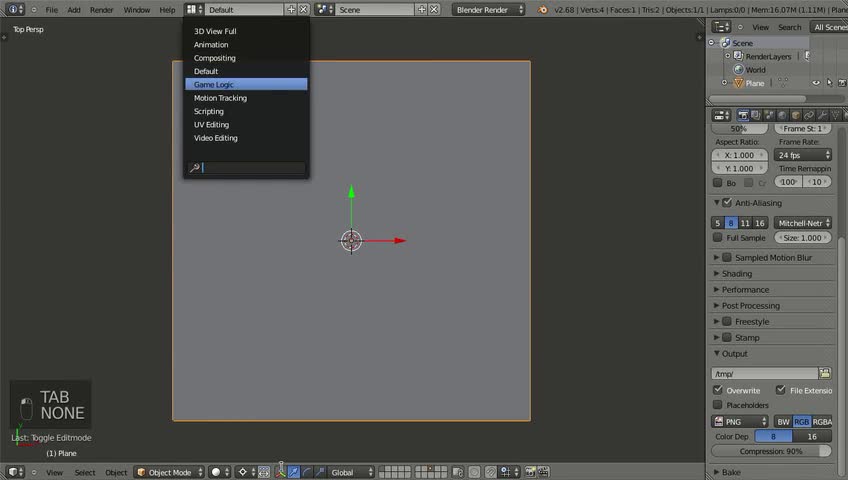Enable the Sampled Motion Blur checkbox

coord(727,257)
